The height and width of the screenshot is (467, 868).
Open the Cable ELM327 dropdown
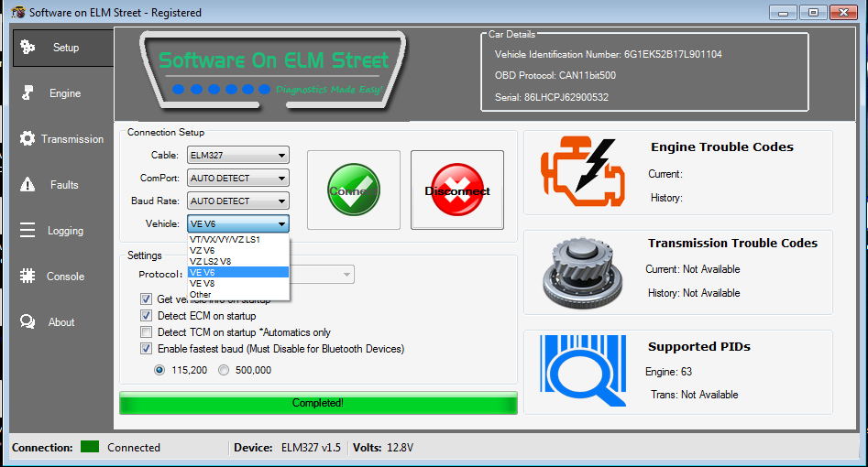coord(238,156)
